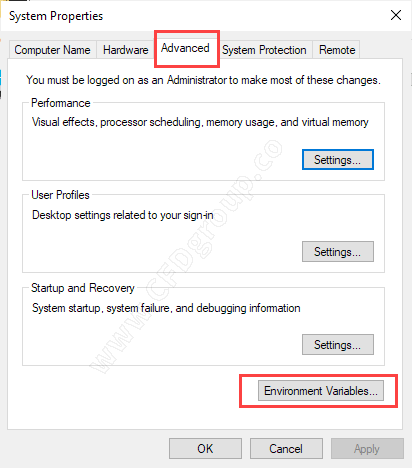Click the Desktop settings sign-in description

(123, 215)
